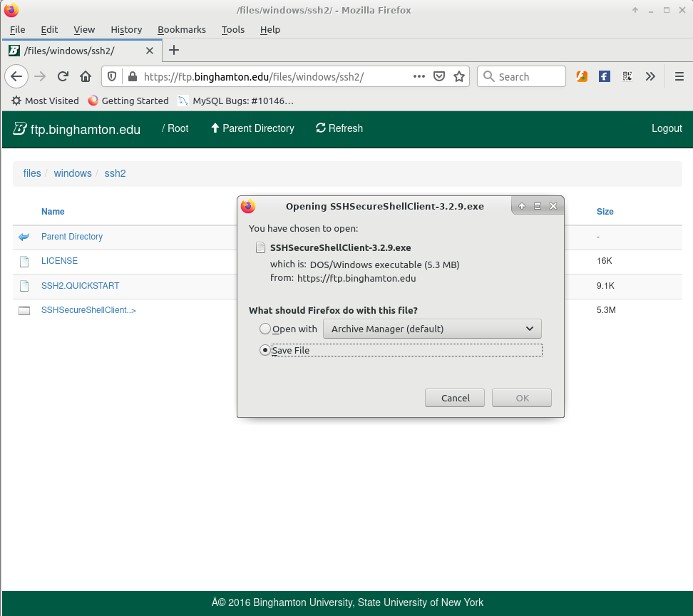Open the Firefox hamburger menu

[679, 76]
